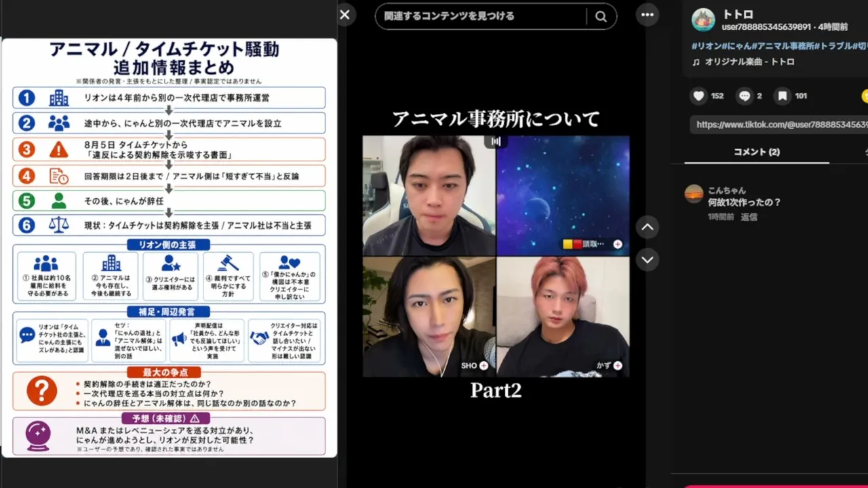868x488 pixels.
Task: Open the #リオン hashtag
Action: [706, 45]
